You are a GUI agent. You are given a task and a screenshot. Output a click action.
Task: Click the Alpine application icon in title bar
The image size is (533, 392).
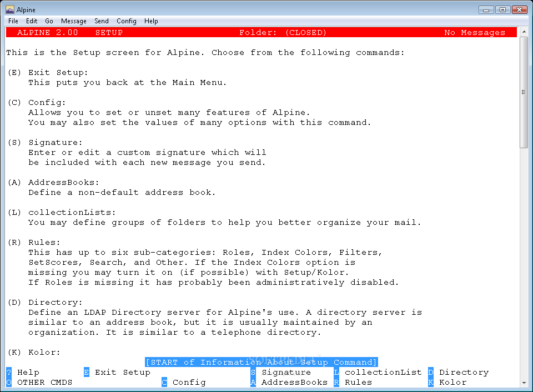coord(10,9)
